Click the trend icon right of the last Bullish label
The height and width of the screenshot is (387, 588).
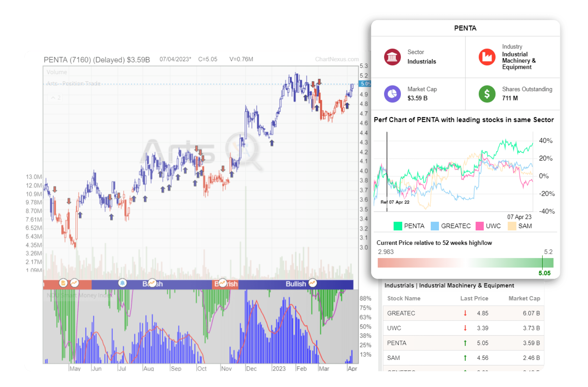[x=312, y=283]
